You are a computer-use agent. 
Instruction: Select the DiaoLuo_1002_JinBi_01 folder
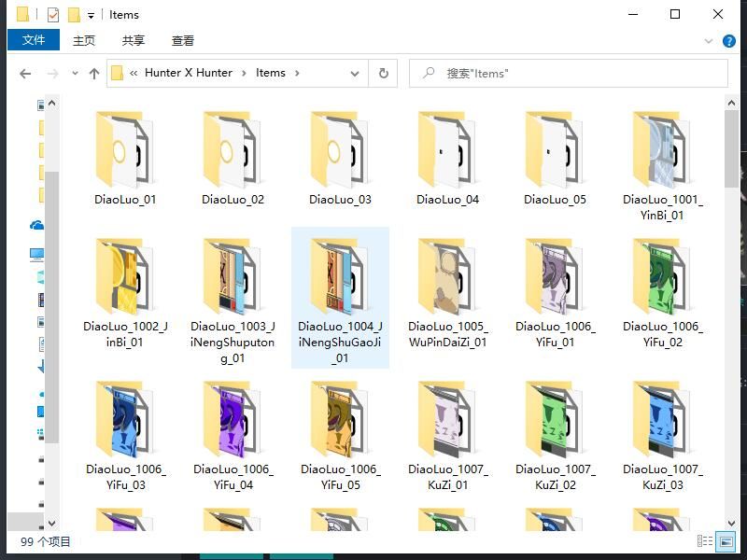click(x=125, y=293)
